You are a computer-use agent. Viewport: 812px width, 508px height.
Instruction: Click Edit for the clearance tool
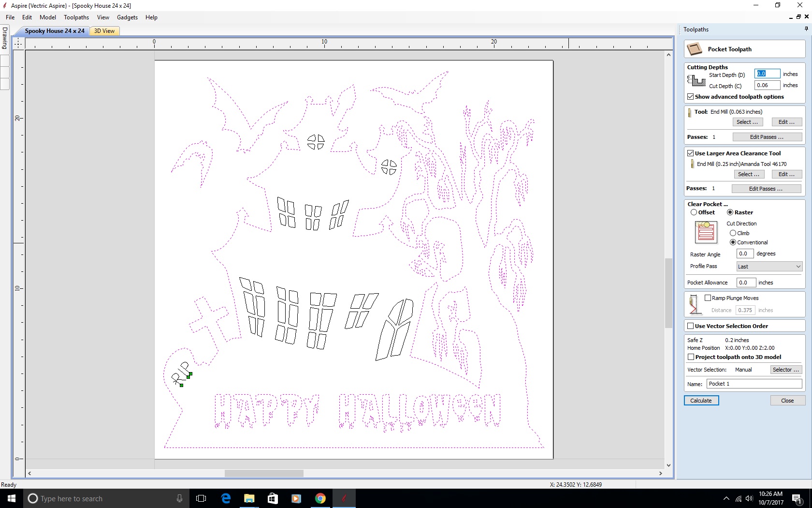coord(787,174)
